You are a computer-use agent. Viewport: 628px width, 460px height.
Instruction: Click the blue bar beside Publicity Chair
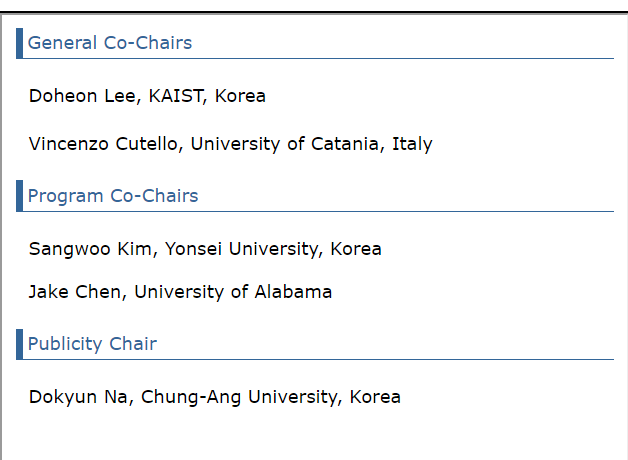[x=19, y=344]
